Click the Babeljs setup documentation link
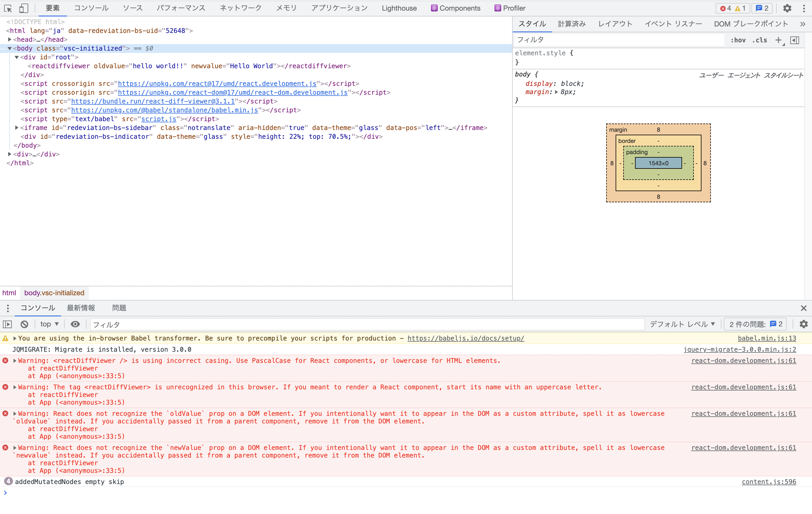The image size is (812, 514). [465, 338]
